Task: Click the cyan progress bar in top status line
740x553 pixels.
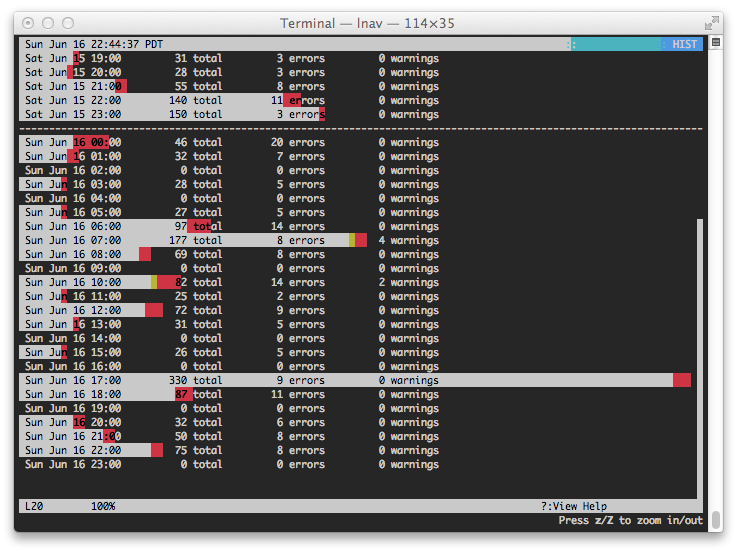Action: [x=615, y=44]
